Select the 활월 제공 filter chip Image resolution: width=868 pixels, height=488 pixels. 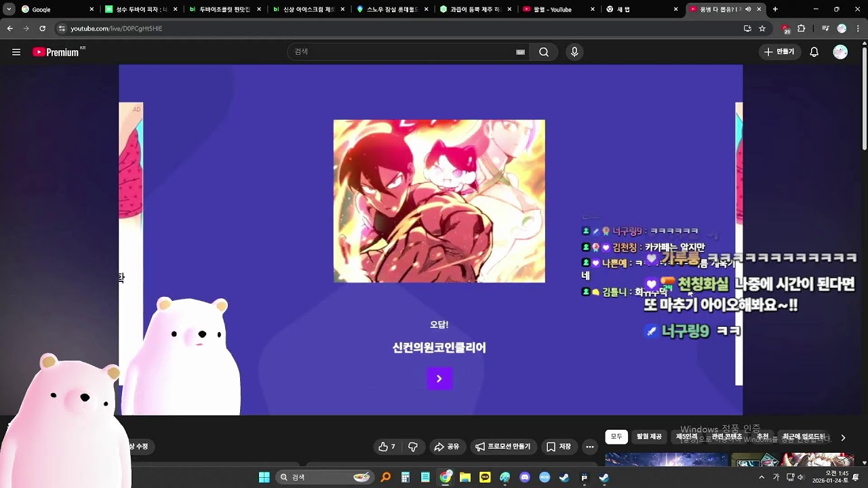coord(649,437)
